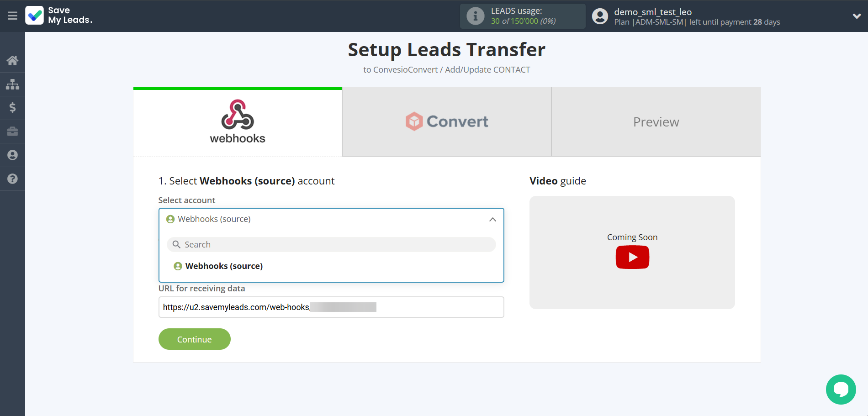
Task: Click the LEADS usage info icon
Action: click(475, 16)
